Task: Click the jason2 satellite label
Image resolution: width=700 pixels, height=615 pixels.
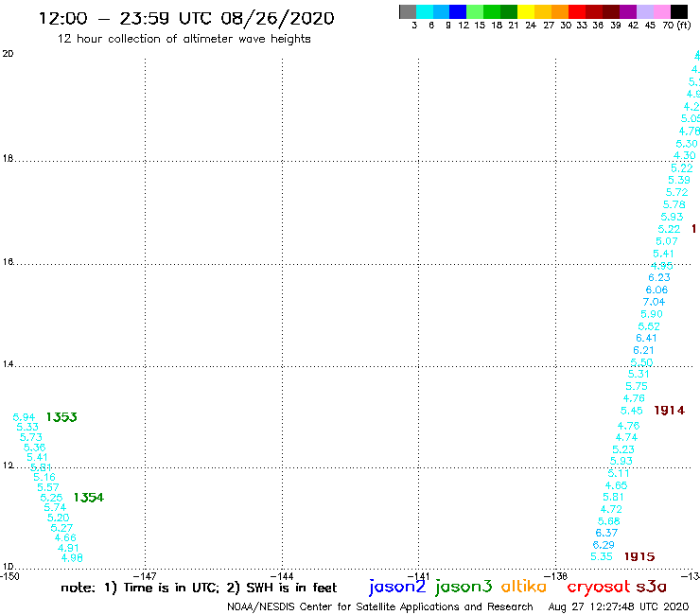Action: point(397,587)
